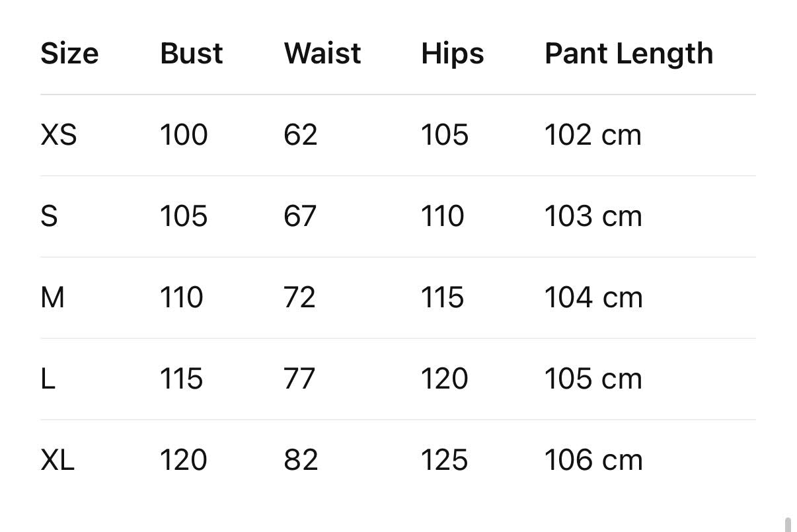
Task: Click the Pant Length column header
Action: [628, 54]
